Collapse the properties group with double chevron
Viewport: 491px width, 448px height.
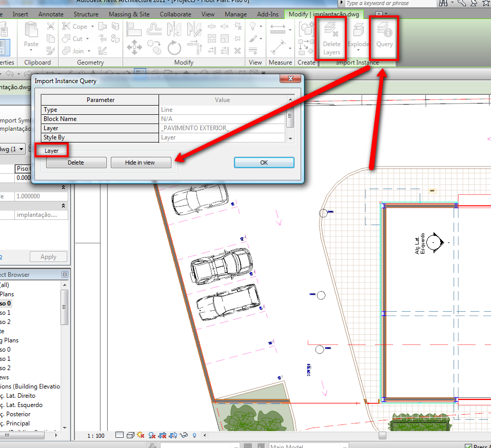point(64,188)
